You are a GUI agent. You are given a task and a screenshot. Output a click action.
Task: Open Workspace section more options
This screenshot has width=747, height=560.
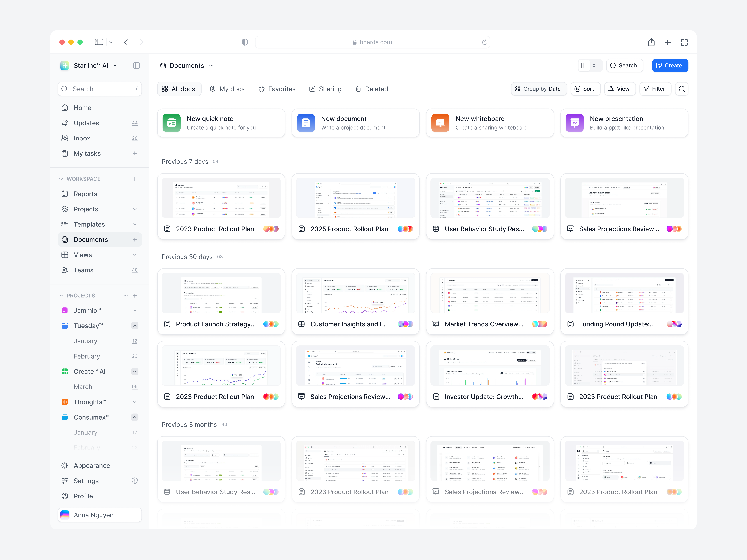click(x=126, y=179)
